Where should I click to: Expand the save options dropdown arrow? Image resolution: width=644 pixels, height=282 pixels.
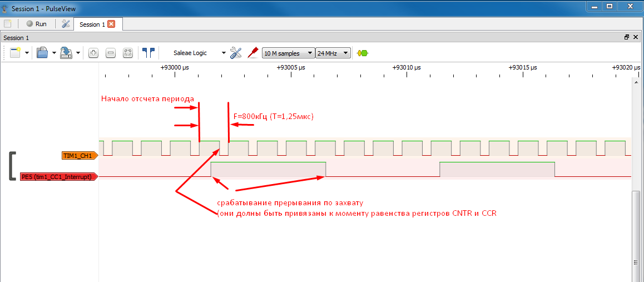pos(78,53)
